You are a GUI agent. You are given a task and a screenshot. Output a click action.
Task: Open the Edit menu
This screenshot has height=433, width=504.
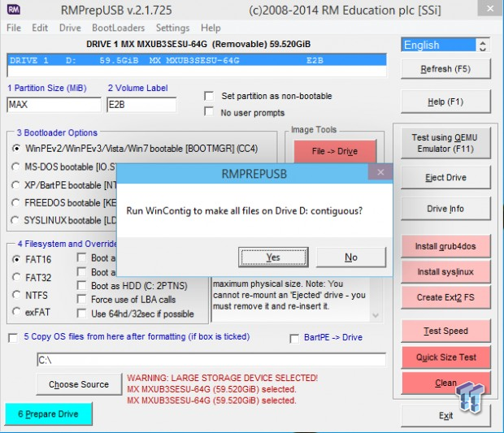tap(40, 28)
